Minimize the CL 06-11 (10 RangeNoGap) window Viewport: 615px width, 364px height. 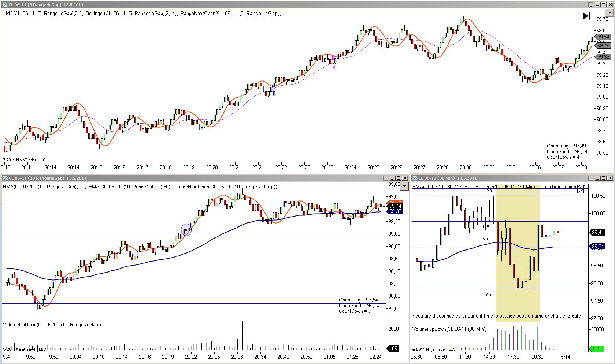click(x=393, y=178)
